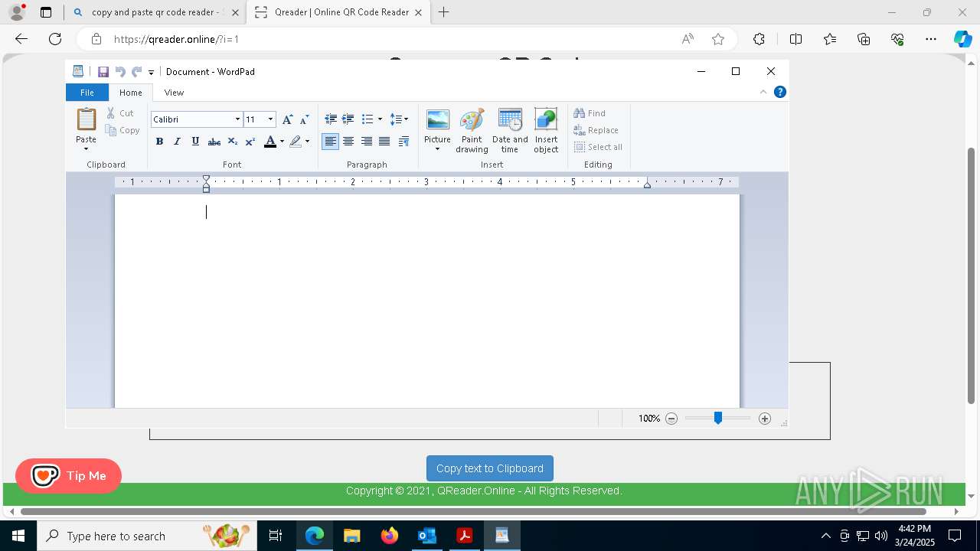Refresh the browser page
Image resolution: width=980 pixels, height=551 pixels.
(55, 39)
